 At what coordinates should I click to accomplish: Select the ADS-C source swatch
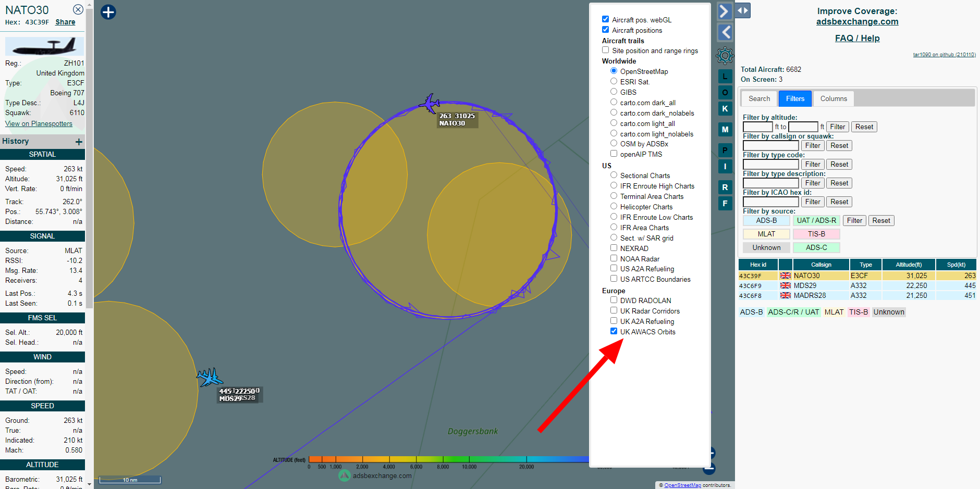click(x=816, y=247)
